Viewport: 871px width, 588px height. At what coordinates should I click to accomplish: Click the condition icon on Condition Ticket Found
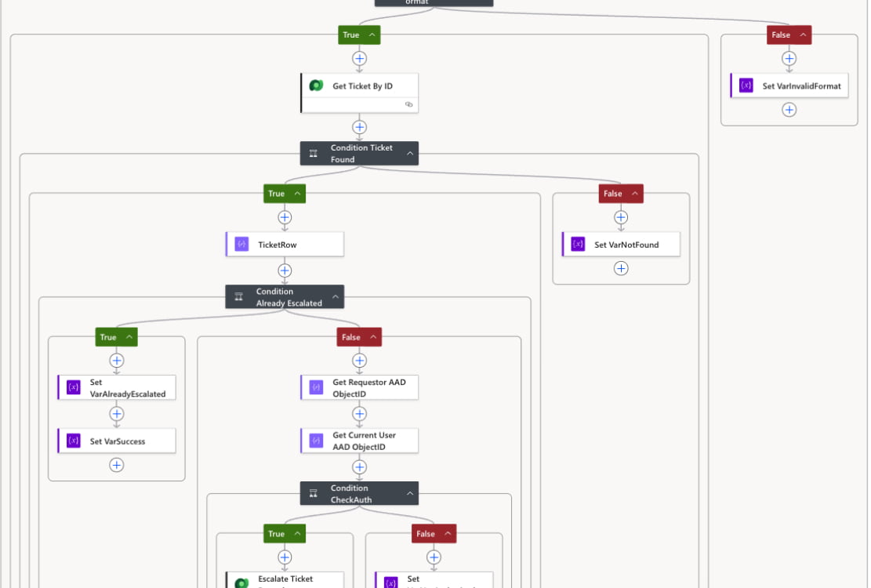coord(313,153)
